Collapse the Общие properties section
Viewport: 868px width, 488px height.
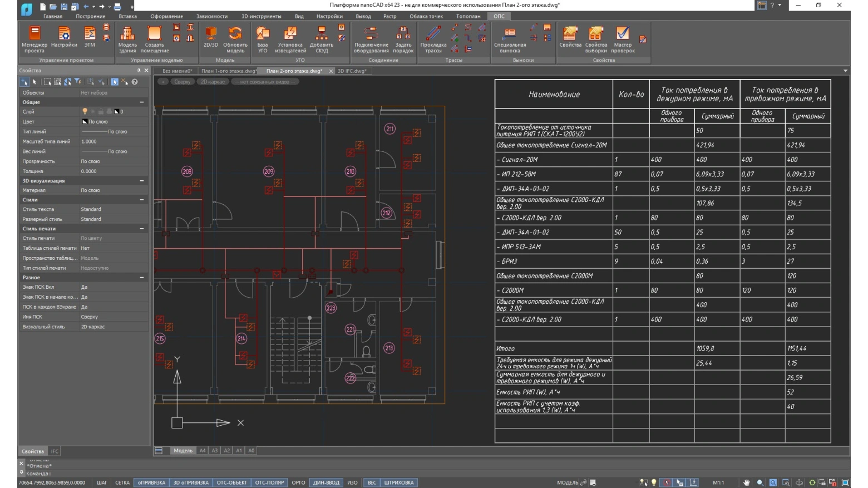click(x=142, y=102)
